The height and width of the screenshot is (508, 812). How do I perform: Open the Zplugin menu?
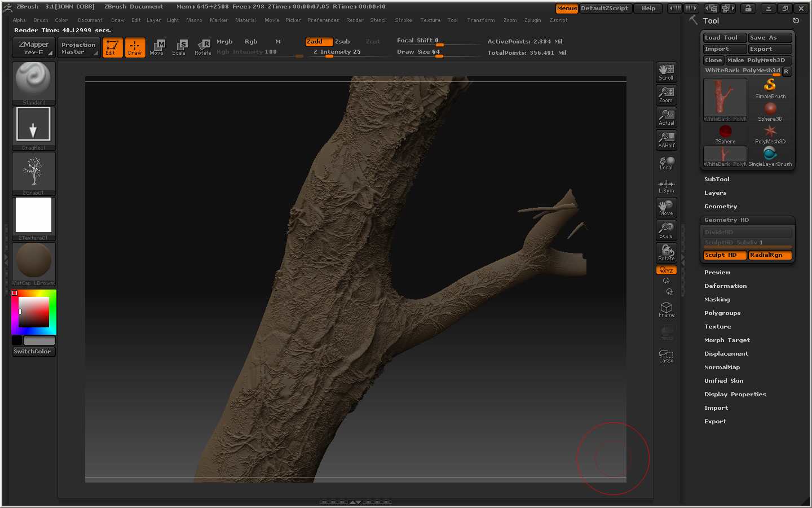(532, 20)
